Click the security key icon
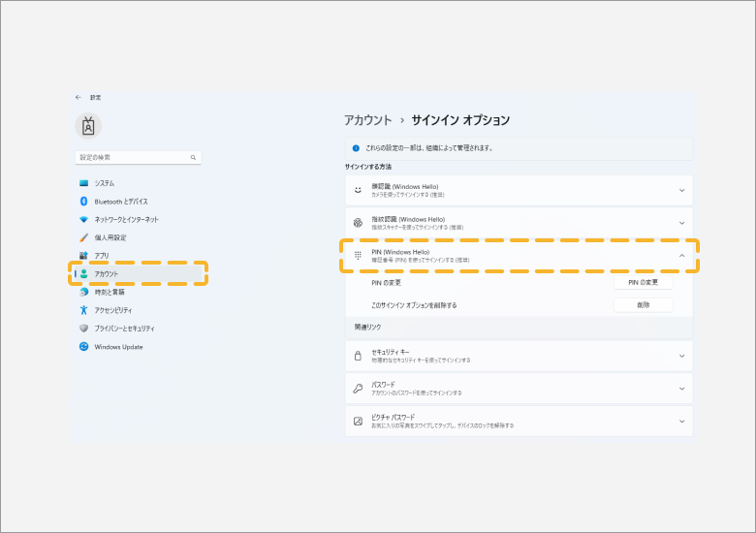The image size is (756, 533). point(358,356)
